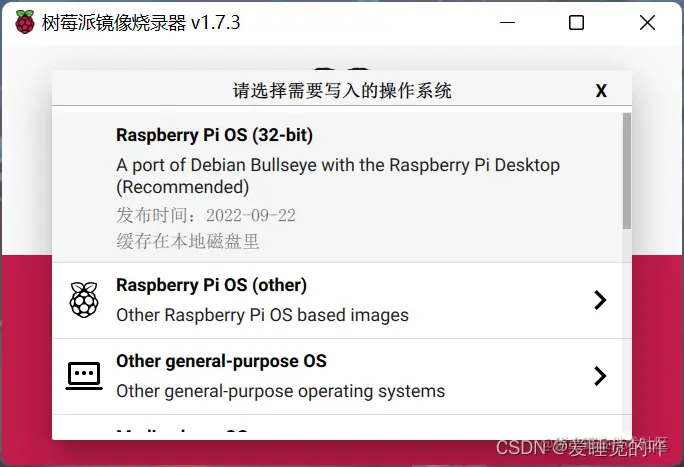This screenshot has width=684, height=467.
Task: Open Other general-purpose OS list
Action: coord(338,377)
